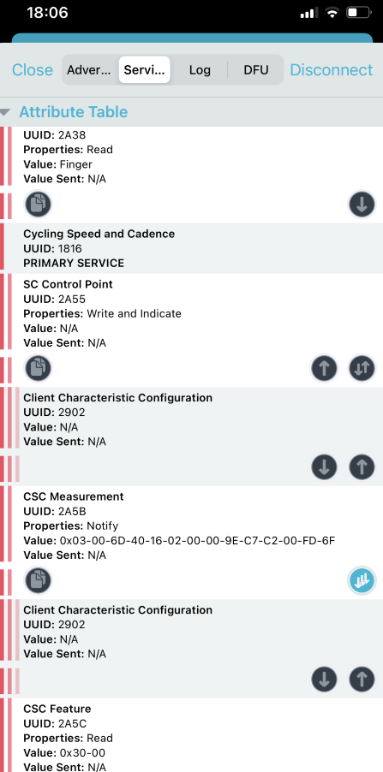Image resolution: width=383 pixels, height=772 pixels.
Task: Select the Services tab
Action: [144, 70]
